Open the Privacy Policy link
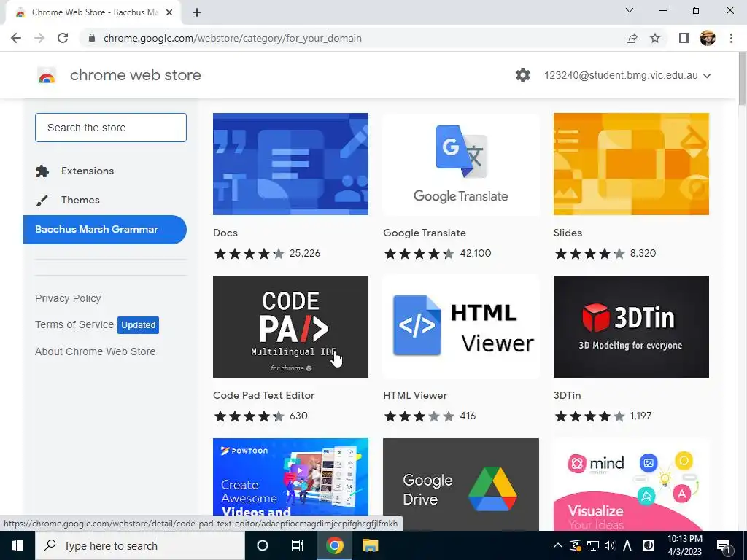This screenshot has width=747, height=560. click(68, 298)
